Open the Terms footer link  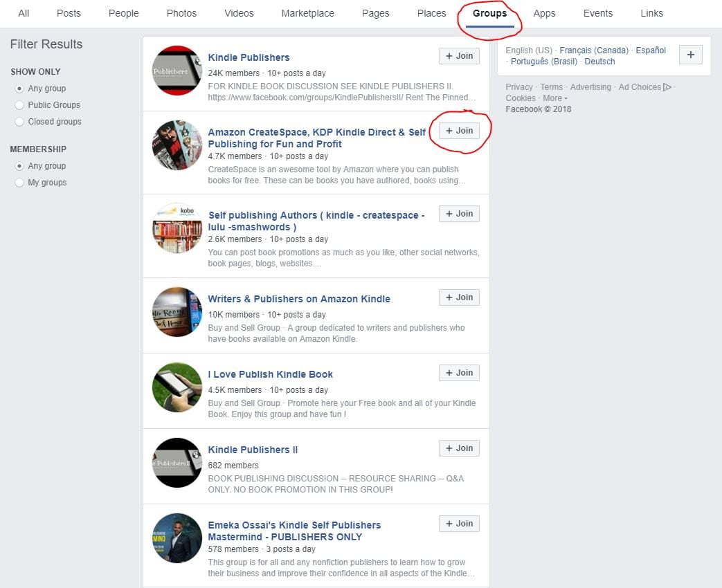pyautogui.click(x=551, y=87)
